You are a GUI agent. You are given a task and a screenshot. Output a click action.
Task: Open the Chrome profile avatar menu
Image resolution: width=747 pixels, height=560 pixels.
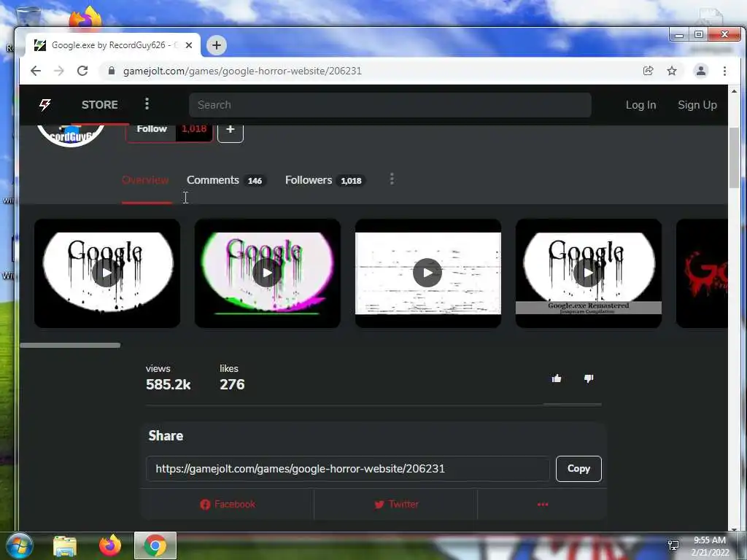tap(701, 71)
